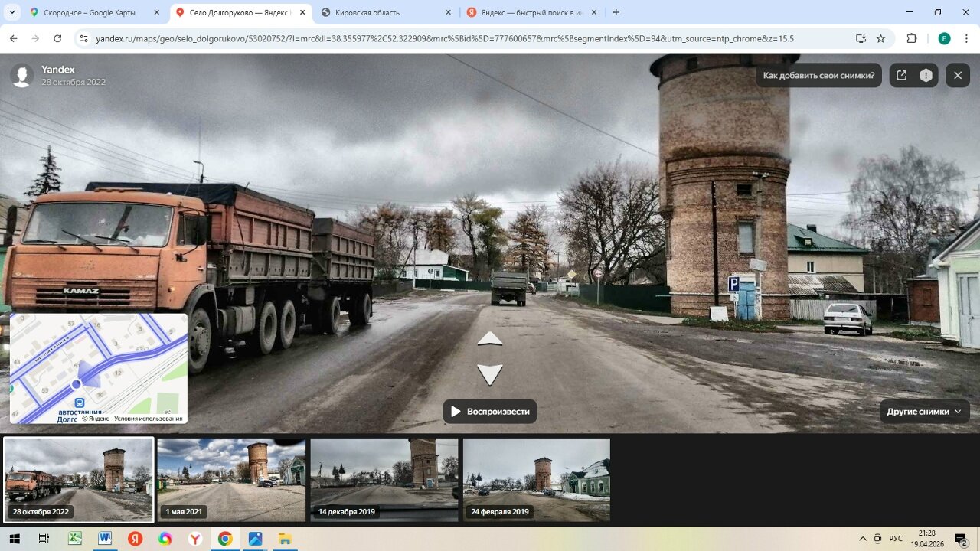The width and height of the screenshot is (980, 551).
Task: Select the 24 февраля 2019 thumbnail
Action: [x=537, y=480]
